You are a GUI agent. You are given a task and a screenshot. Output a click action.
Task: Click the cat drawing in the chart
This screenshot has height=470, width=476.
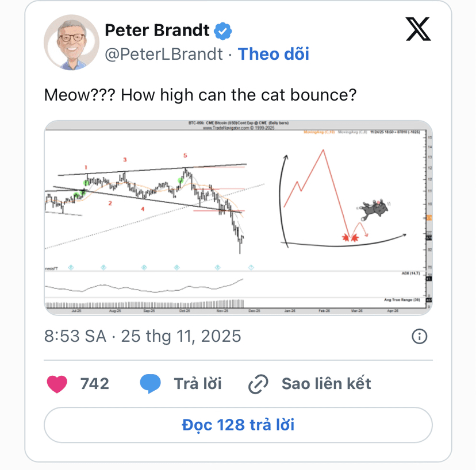[x=373, y=210]
